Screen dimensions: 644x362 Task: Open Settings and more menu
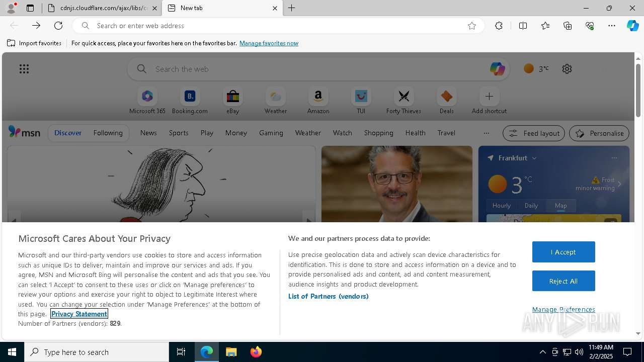(612, 26)
